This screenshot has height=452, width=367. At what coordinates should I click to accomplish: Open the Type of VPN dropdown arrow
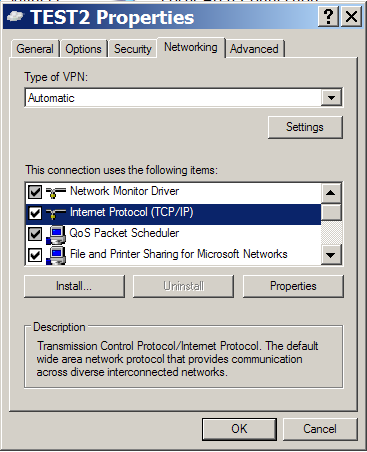(331, 98)
